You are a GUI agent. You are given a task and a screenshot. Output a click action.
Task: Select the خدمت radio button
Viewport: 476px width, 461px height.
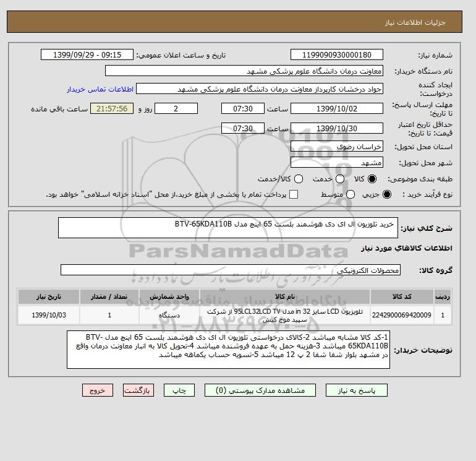coord(340,179)
